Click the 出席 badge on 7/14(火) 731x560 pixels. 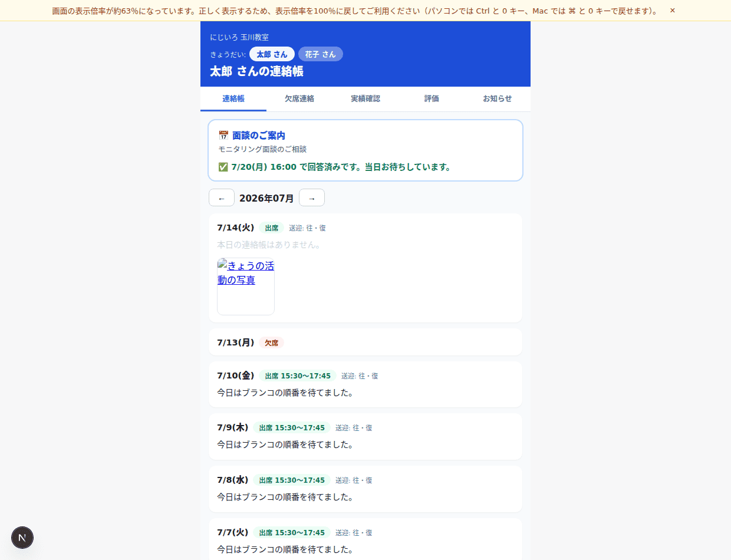point(272,228)
